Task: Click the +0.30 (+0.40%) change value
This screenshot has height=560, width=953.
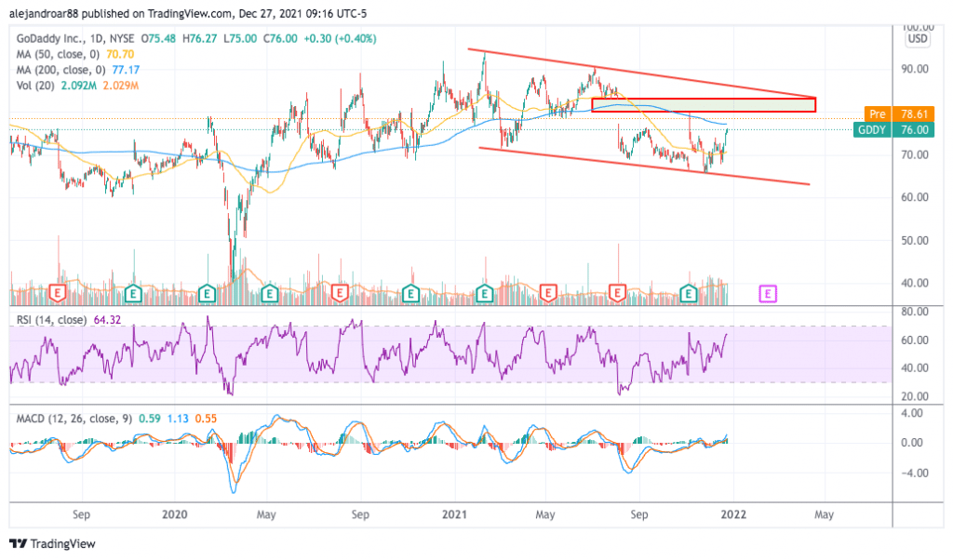Action: pyautogui.click(x=340, y=38)
